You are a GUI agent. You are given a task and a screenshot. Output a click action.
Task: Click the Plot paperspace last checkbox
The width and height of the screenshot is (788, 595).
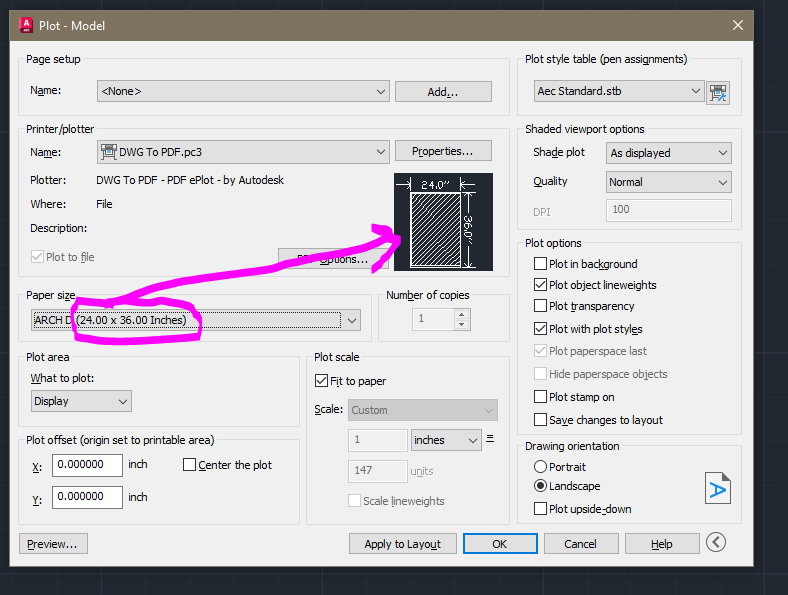coord(540,351)
